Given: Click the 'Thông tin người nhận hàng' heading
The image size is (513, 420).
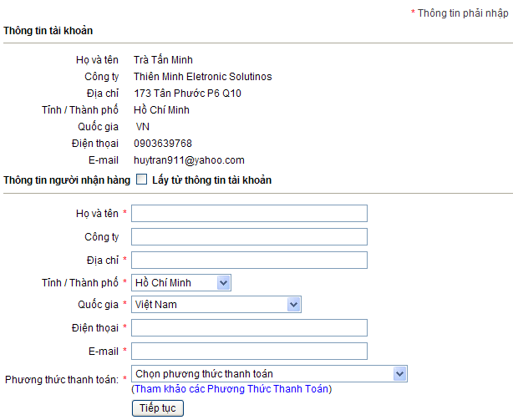Looking at the screenshot, I should [x=66, y=180].
